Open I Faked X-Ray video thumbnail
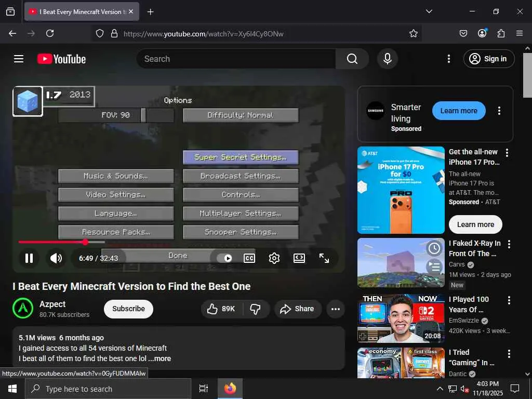Screen dimensions: 532x399 (x=401, y=262)
